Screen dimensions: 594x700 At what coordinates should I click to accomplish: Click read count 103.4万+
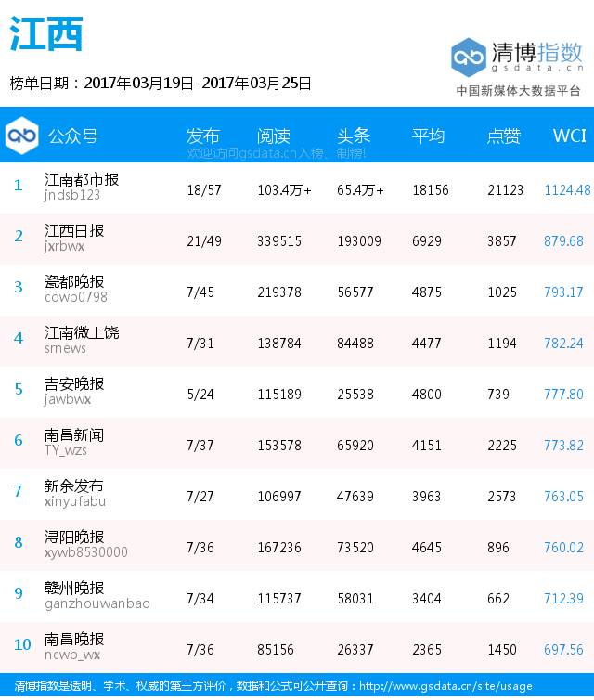point(284,190)
